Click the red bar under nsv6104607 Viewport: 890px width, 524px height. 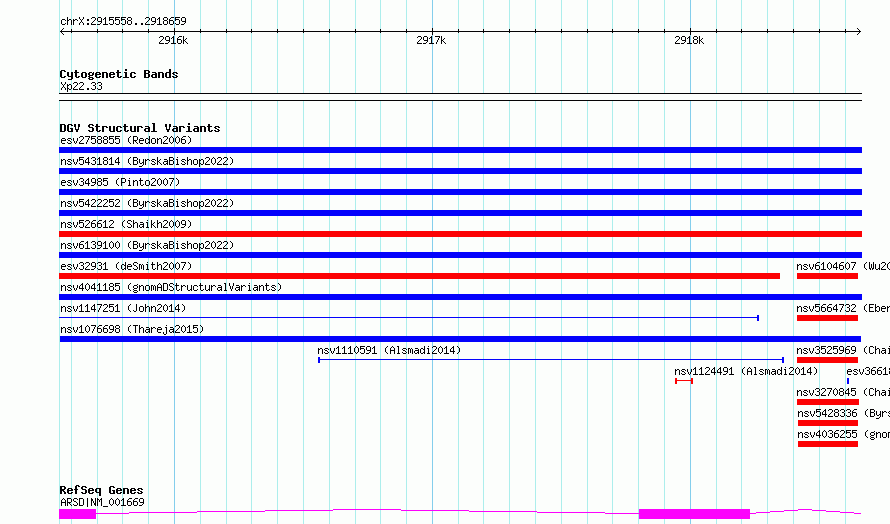(x=827, y=276)
